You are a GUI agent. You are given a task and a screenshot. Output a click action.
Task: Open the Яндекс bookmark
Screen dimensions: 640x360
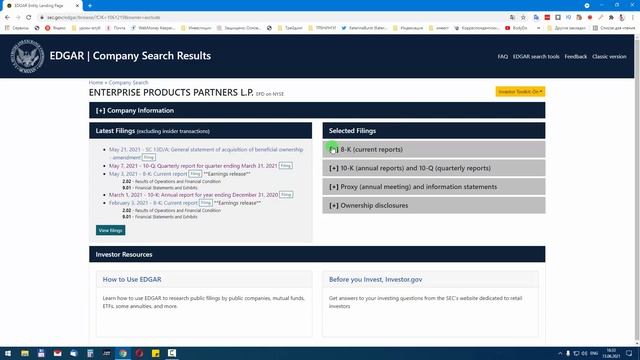[x=55, y=28]
